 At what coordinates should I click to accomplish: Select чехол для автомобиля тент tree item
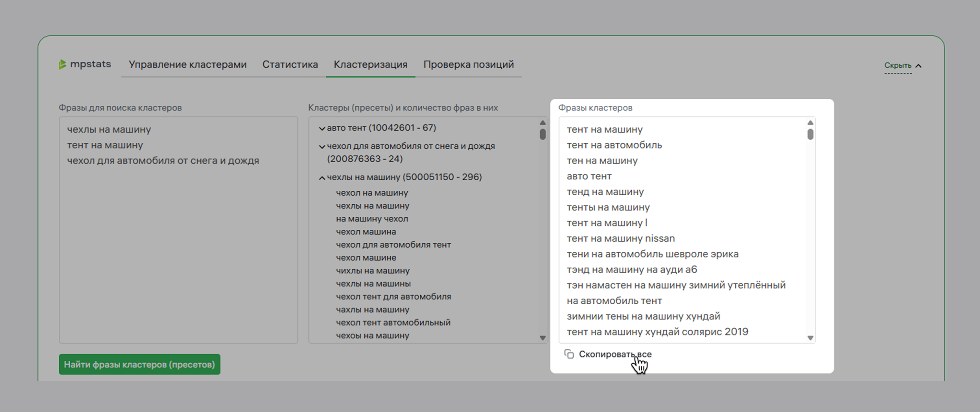click(x=393, y=245)
